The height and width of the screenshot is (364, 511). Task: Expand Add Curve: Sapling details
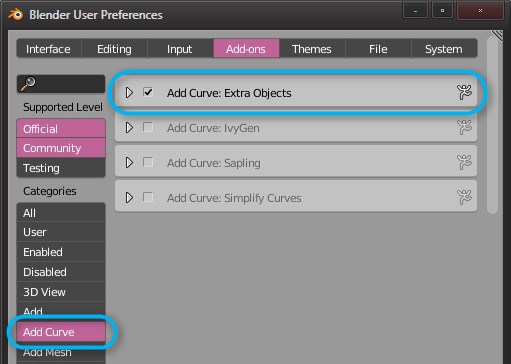tap(129, 163)
